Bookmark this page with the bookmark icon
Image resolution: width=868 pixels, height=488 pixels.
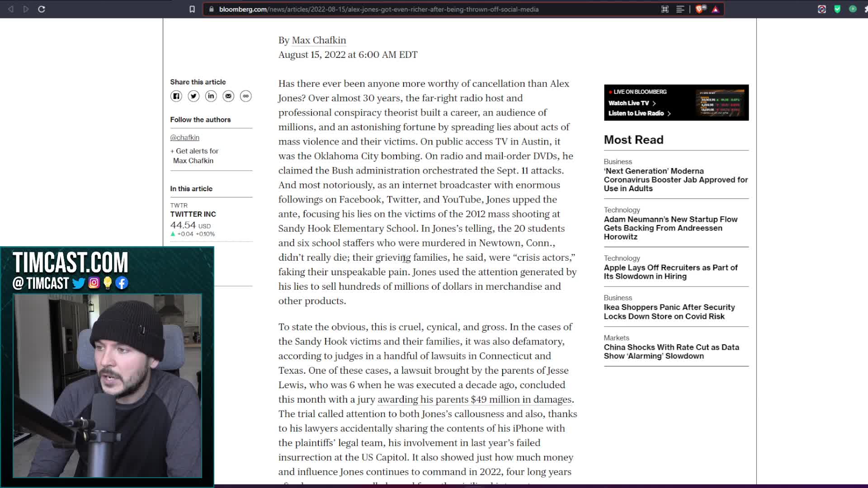[x=192, y=9]
